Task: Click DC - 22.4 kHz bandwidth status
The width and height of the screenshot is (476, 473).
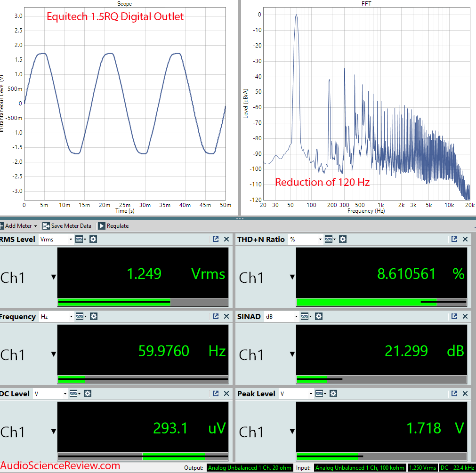Action: coord(457,468)
